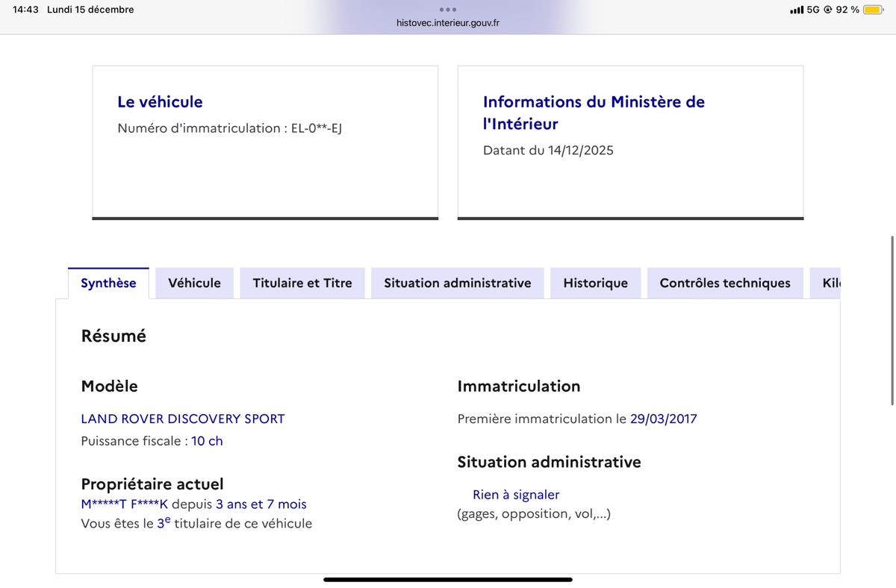This screenshot has height=588, width=896.
Task: Tap the histovec.interieur.gouv.fr address bar
Action: (x=448, y=23)
